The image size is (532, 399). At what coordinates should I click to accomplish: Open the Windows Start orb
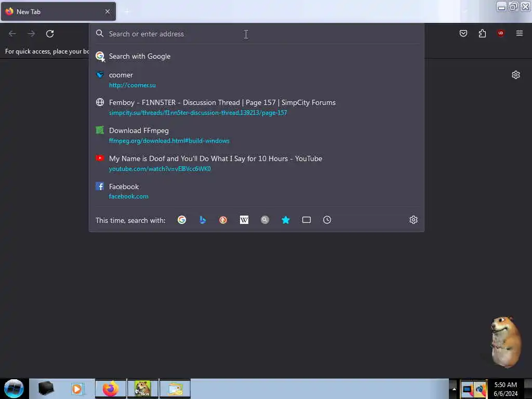click(x=14, y=389)
